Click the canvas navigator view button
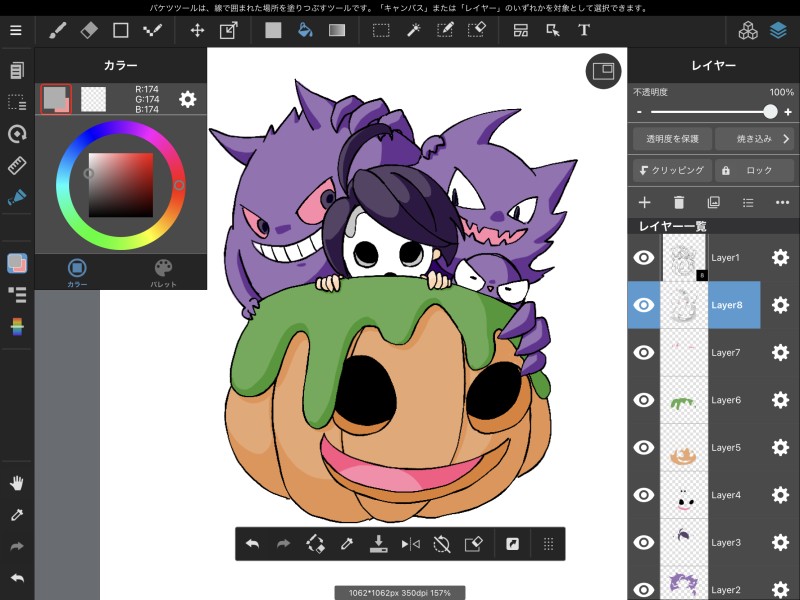This screenshot has height=600, width=800. pyautogui.click(x=603, y=71)
